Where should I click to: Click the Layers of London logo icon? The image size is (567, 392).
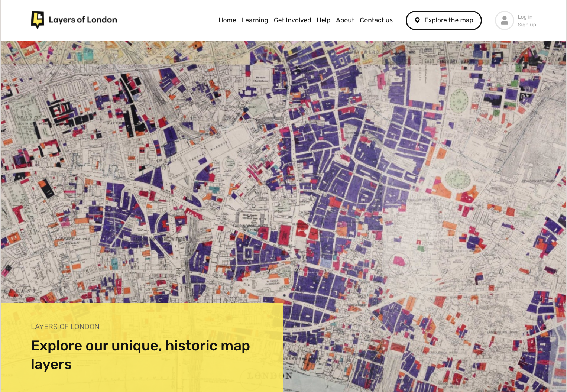38,20
